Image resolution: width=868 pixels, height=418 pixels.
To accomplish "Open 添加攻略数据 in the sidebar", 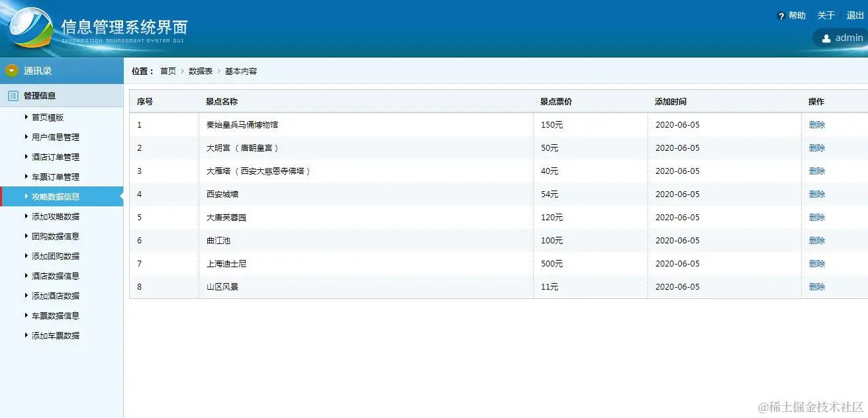I will [x=56, y=216].
